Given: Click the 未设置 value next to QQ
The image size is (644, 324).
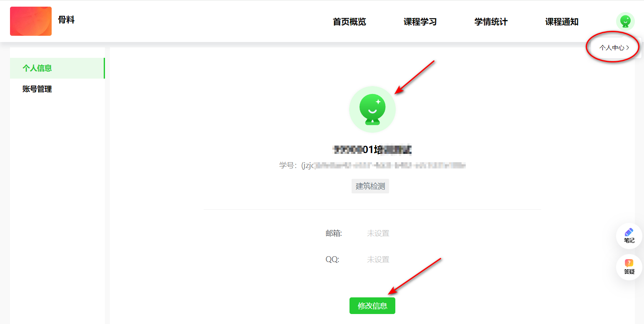Looking at the screenshot, I should [x=378, y=260].
